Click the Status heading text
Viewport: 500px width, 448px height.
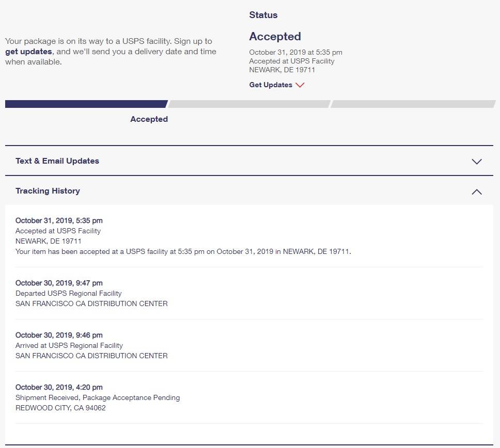point(263,15)
